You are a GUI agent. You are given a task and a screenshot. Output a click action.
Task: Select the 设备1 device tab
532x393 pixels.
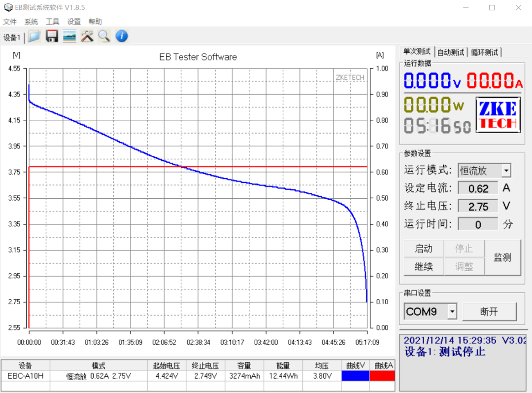tap(12, 37)
